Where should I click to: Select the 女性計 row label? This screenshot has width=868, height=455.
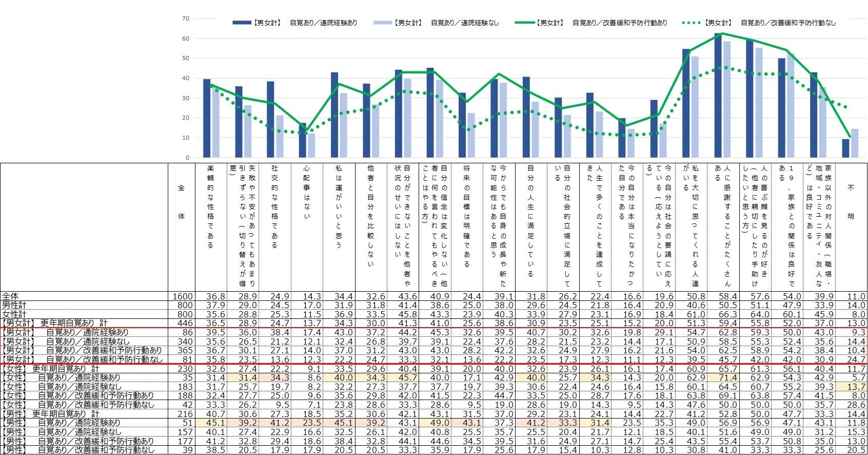pos(14,314)
